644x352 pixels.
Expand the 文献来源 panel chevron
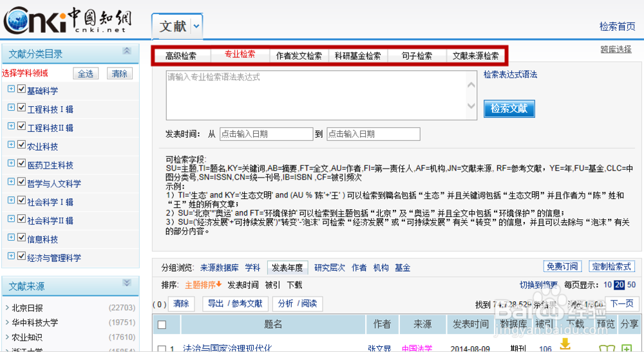(127, 283)
